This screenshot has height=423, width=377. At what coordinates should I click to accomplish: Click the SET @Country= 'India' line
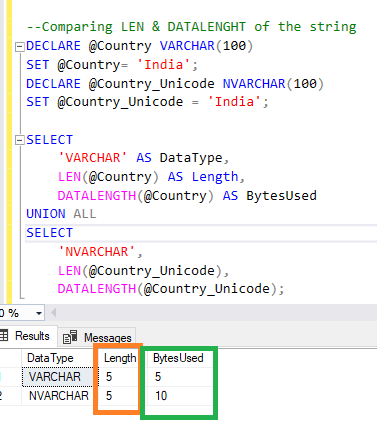pyautogui.click(x=112, y=65)
